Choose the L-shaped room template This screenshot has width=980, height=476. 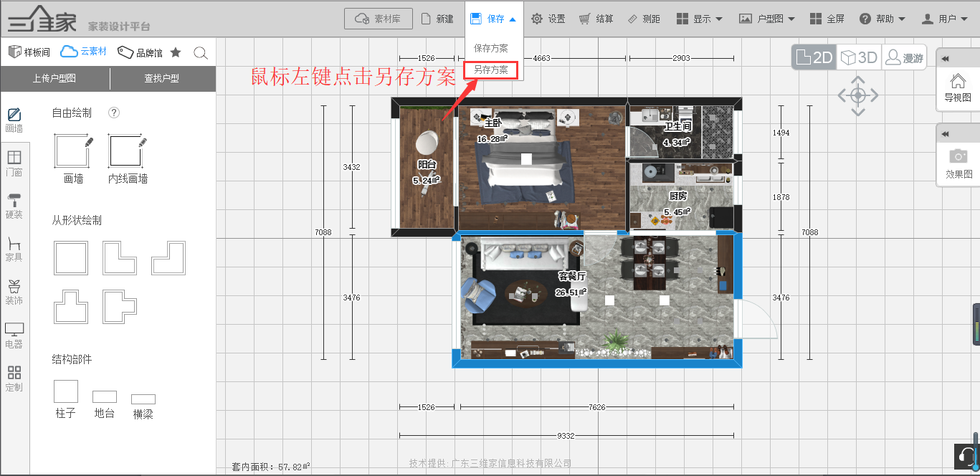[120, 258]
